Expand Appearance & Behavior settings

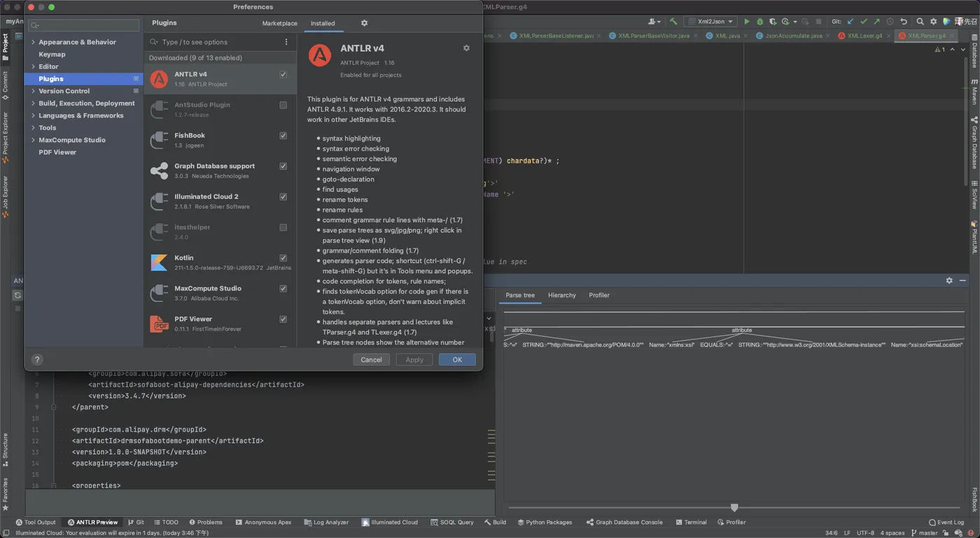click(x=32, y=42)
